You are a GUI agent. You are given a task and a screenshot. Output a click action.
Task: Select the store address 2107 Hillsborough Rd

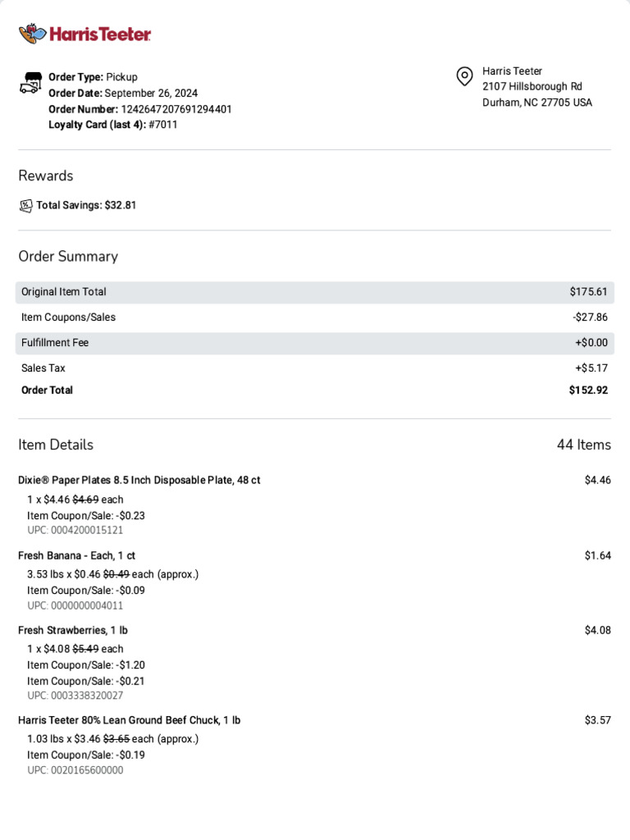532,87
